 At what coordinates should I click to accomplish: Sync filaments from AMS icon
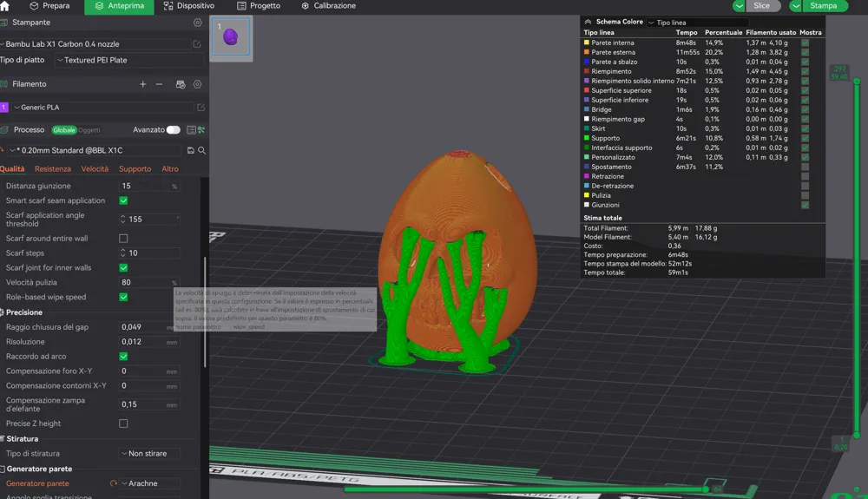click(181, 84)
